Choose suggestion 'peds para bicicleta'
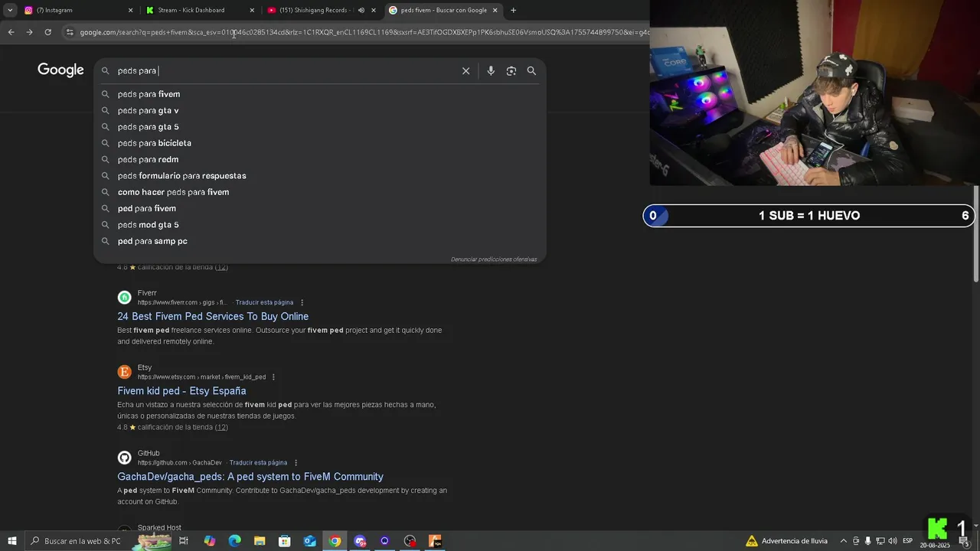This screenshot has height=551, width=980. pos(319,143)
